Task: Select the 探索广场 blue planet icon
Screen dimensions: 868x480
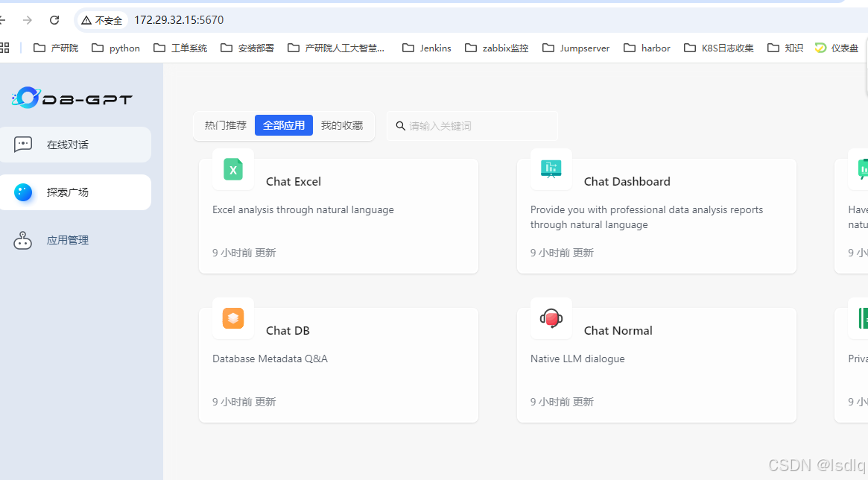Action: click(x=22, y=192)
